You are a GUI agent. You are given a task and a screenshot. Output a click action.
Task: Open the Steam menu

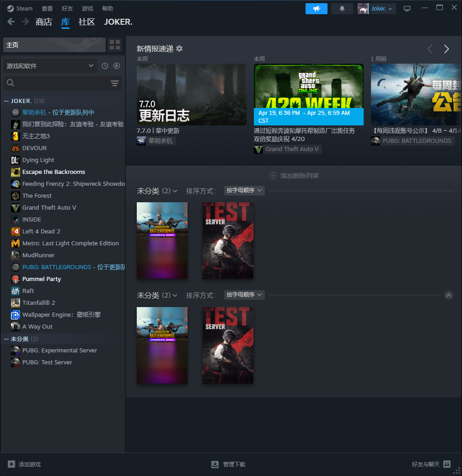click(x=24, y=9)
